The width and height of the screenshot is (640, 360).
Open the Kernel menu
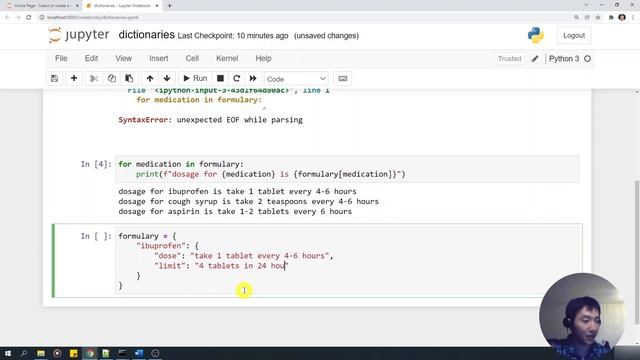point(227,58)
